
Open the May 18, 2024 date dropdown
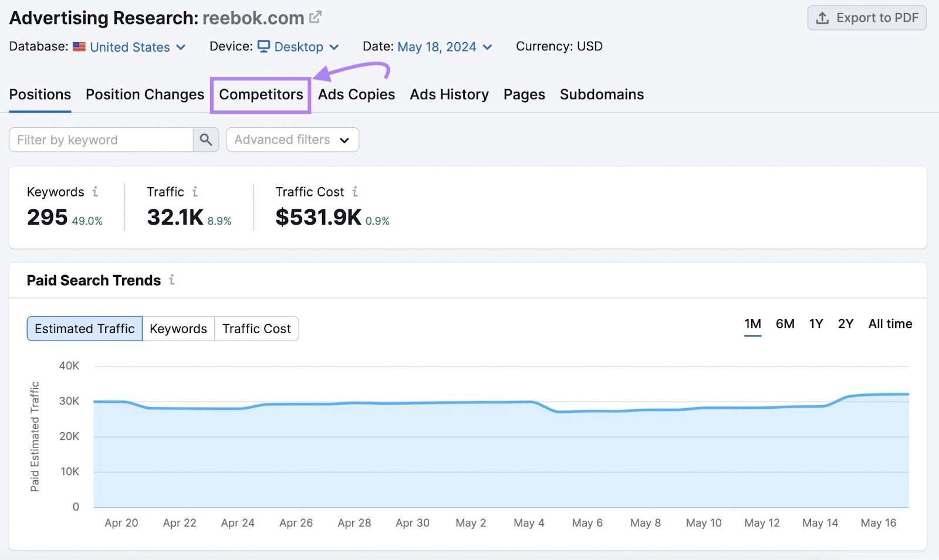[444, 47]
